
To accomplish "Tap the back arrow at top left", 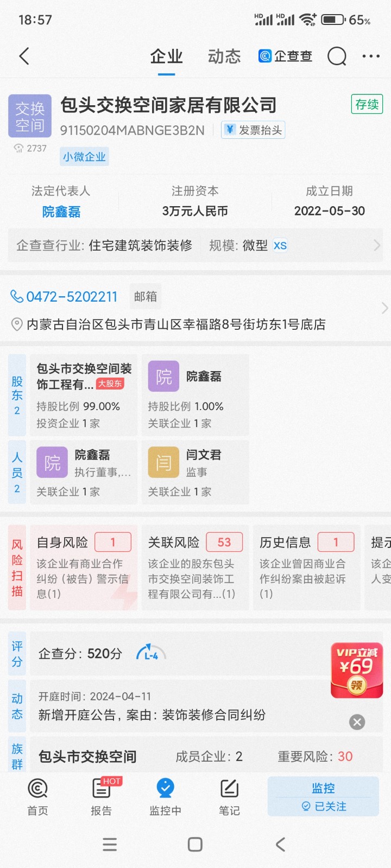I will (x=24, y=56).
